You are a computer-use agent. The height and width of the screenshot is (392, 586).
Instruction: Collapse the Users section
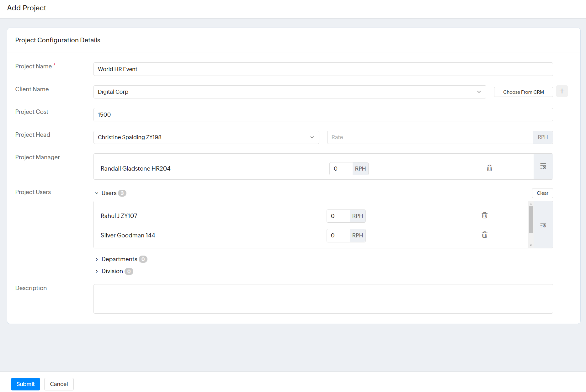(97, 193)
